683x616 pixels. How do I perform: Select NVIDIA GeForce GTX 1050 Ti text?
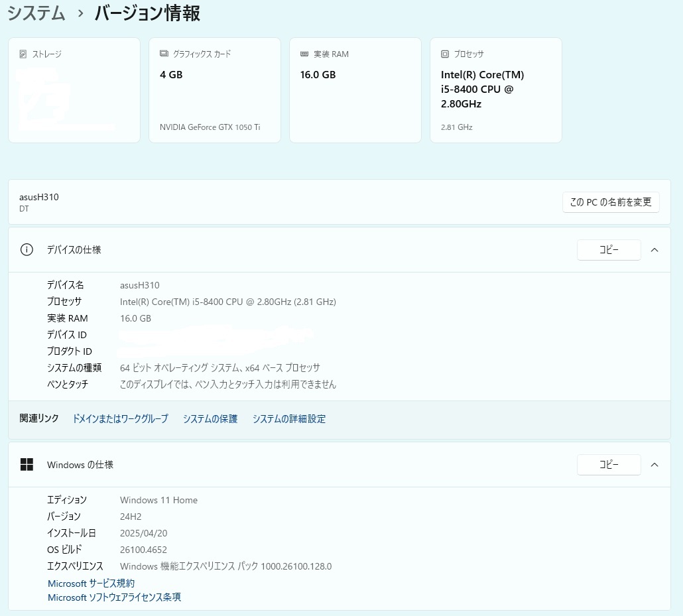pos(210,127)
